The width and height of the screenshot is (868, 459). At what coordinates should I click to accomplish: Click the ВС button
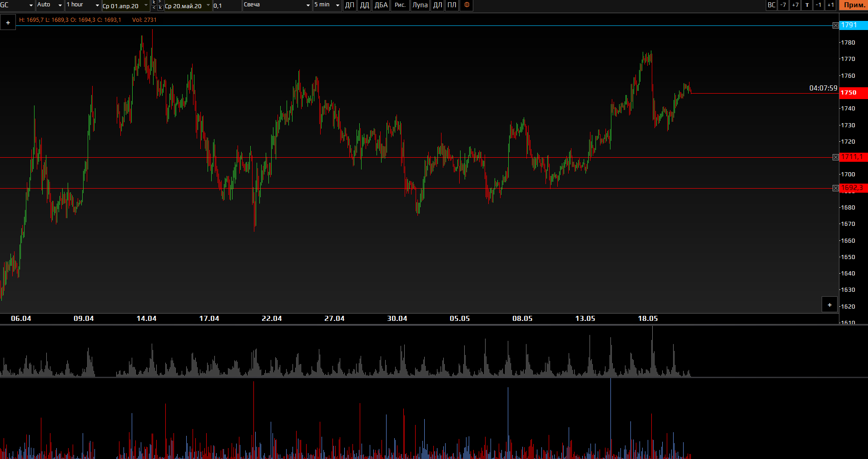point(771,5)
